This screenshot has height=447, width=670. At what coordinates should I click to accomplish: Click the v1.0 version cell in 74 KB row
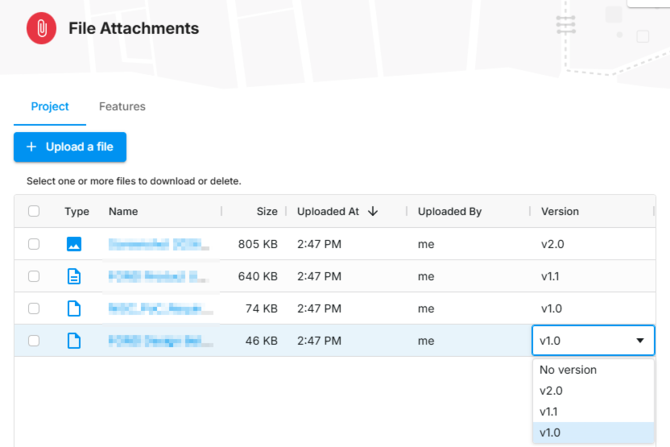(x=551, y=309)
